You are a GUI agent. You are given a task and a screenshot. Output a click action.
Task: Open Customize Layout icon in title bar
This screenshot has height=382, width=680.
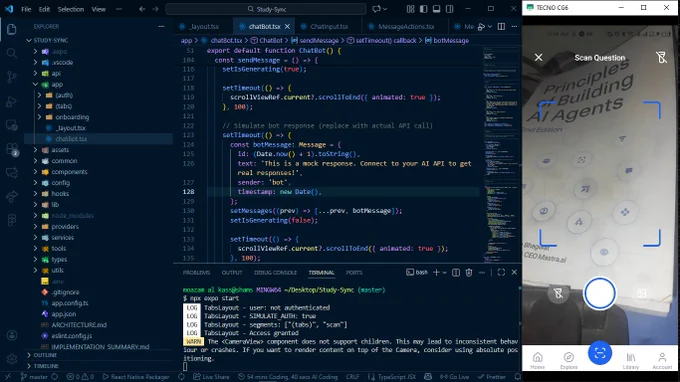coord(410,9)
